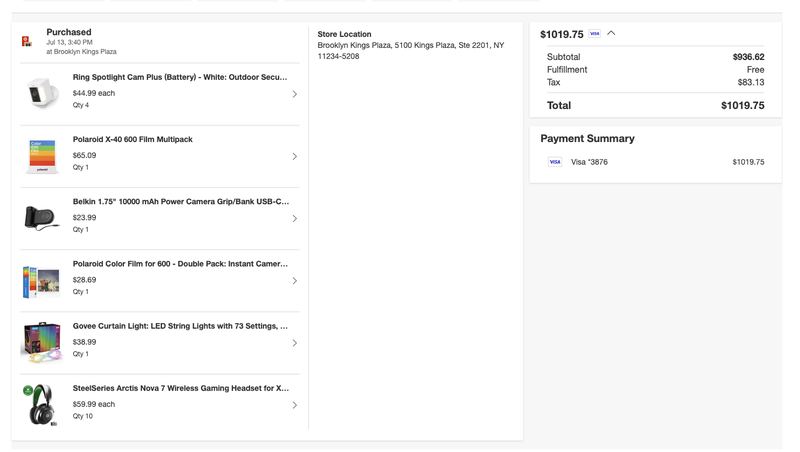Open the Govee Curtain Light item arrow
This screenshot has width=800, height=452.
tap(294, 343)
